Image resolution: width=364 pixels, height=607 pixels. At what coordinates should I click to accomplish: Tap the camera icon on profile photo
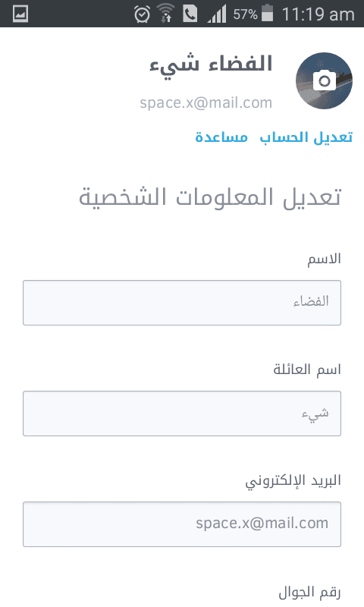324,80
